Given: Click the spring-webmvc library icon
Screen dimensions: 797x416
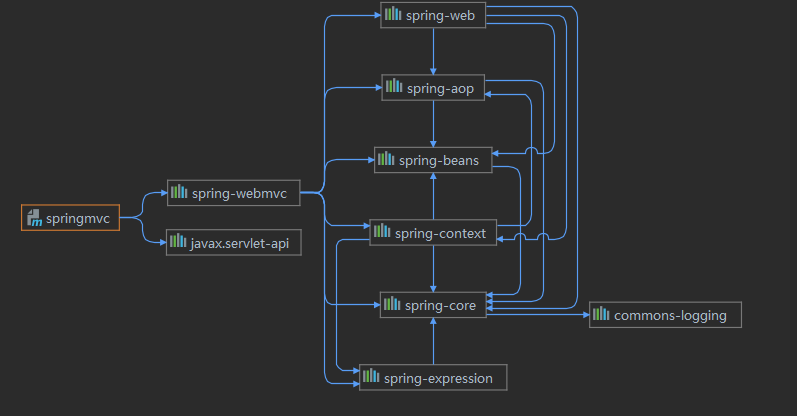Looking at the screenshot, I should pyautogui.click(x=178, y=193).
